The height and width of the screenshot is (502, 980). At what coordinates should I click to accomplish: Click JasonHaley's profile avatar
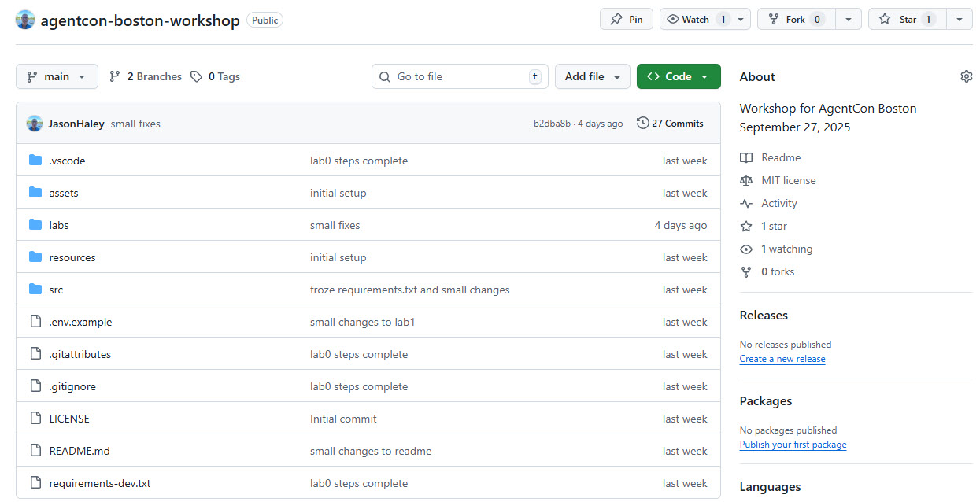[x=33, y=123]
